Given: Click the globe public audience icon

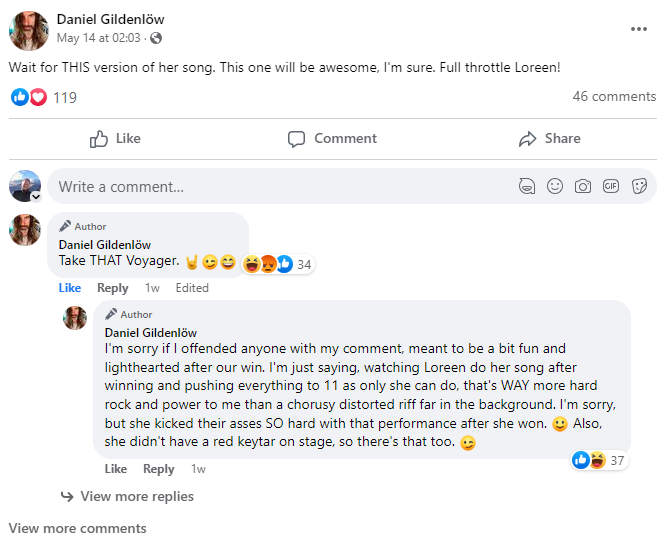Looking at the screenshot, I should (156, 38).
